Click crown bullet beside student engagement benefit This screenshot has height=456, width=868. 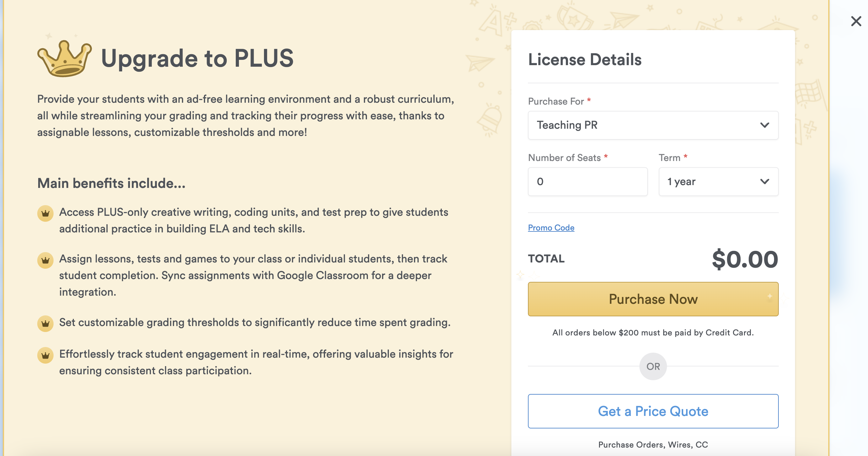point(45,355)
